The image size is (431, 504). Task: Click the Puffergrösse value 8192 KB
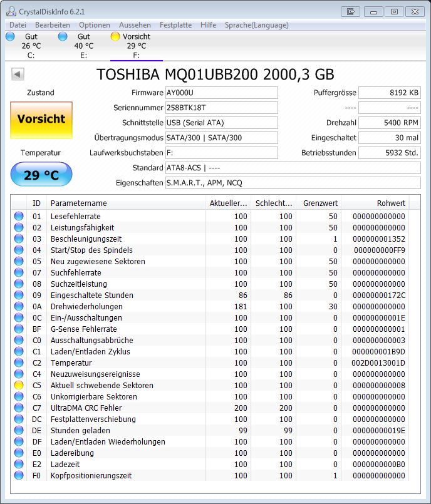click(390, 93)
